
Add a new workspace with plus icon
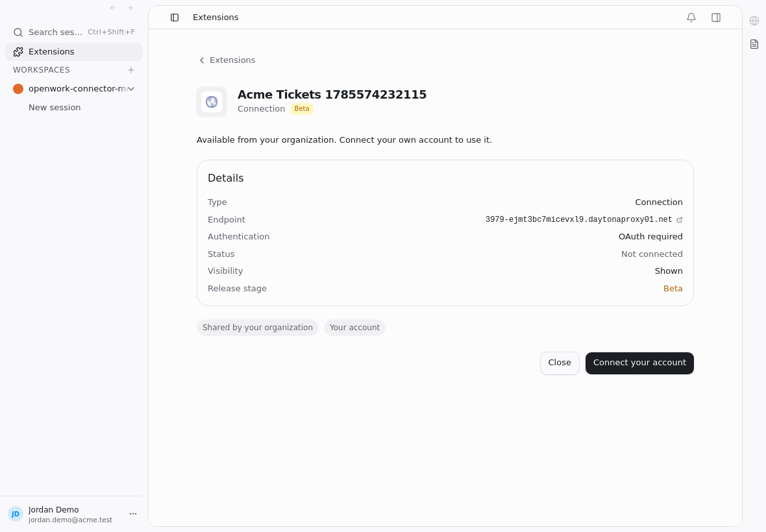[x=131, y=70]
